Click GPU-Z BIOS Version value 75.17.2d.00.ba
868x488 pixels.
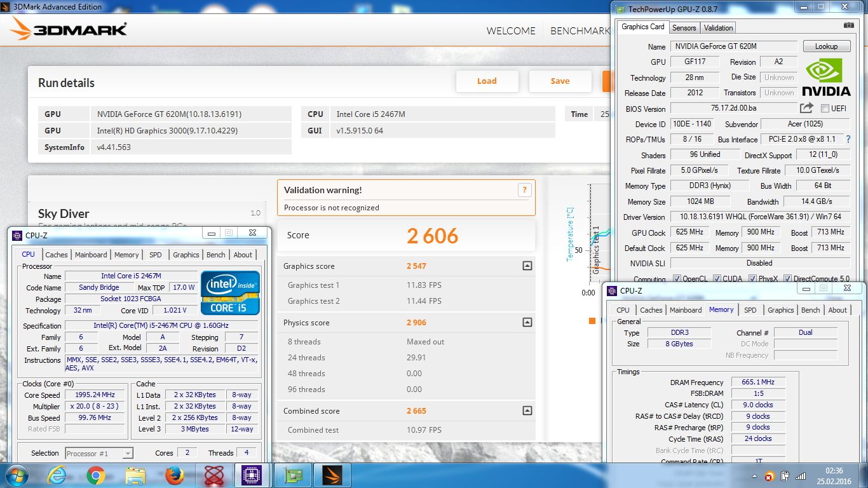click(733, 109)
